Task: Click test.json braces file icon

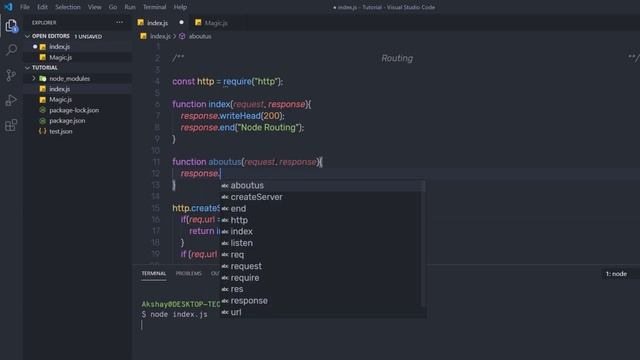Action: click(x=42, y=131)
